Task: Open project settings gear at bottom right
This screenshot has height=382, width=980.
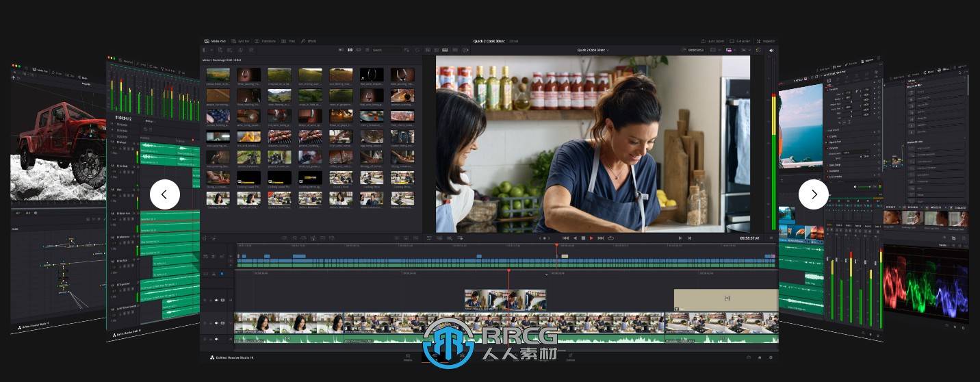Action: tap(771, 357)
